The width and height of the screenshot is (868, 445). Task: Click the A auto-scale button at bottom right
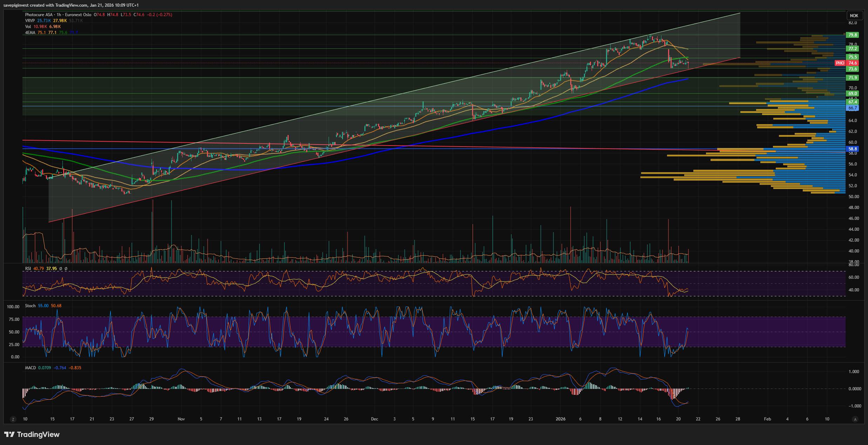tap(855, 419)
